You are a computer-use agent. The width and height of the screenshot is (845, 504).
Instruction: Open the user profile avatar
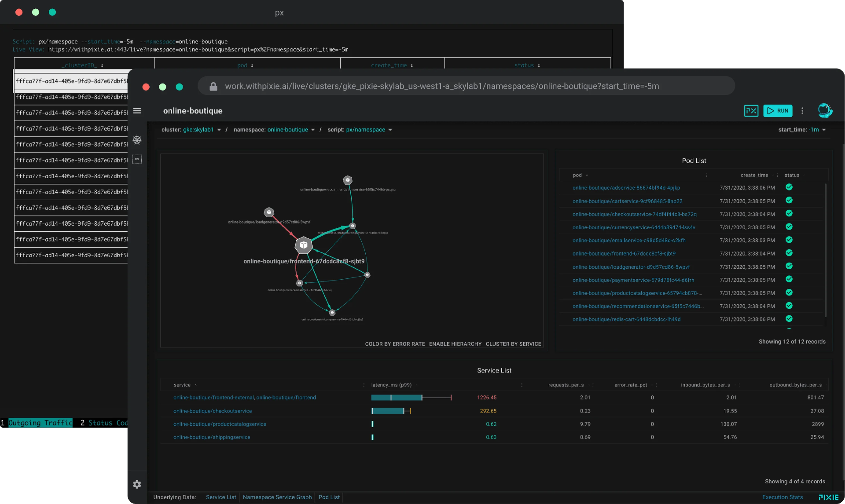point(825,110)
